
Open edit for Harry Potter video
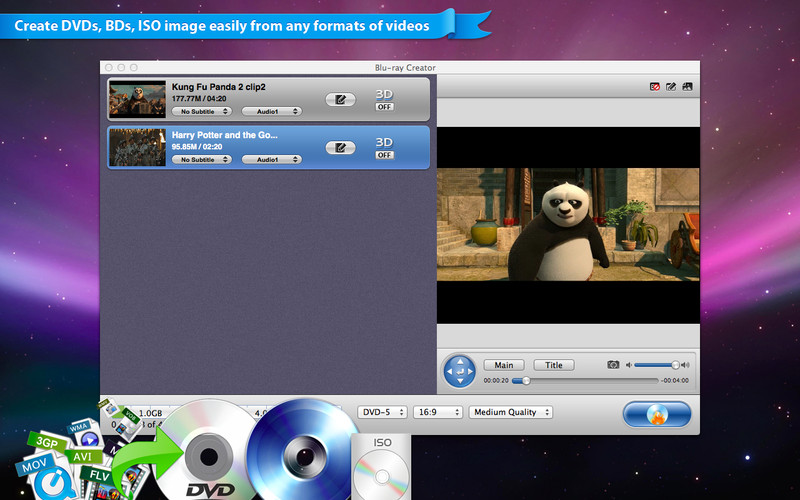point(340,148)
